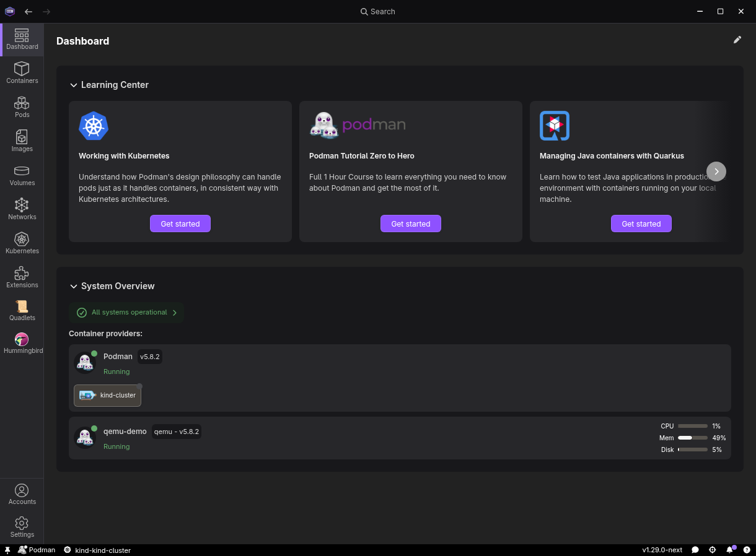This screenshot has width=756, height=556.
Task: Click the Quarkus logo in the learning card
Action: [555, 126]
